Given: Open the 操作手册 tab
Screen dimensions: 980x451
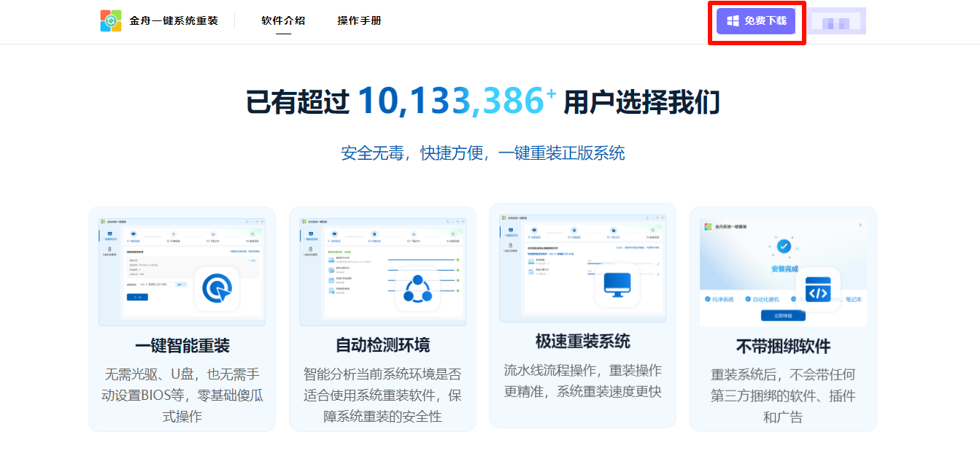Looking at the screenshot, I should 359,20.
